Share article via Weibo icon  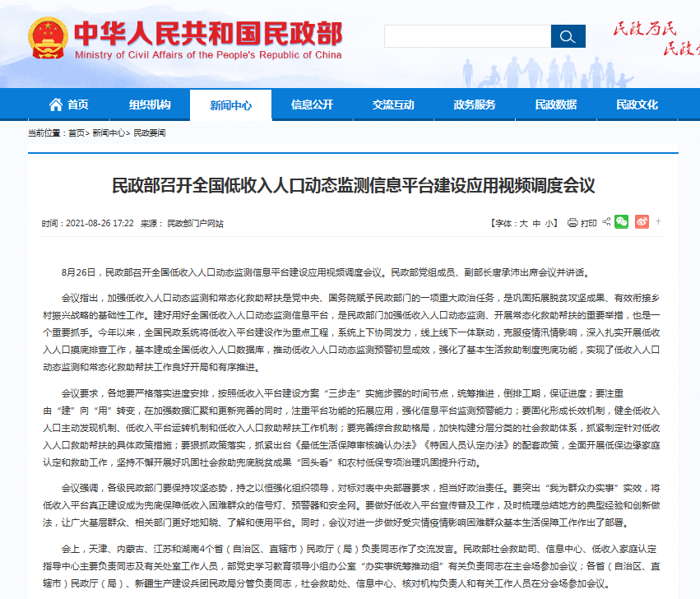pyautogui.click(x=642, y=222)
